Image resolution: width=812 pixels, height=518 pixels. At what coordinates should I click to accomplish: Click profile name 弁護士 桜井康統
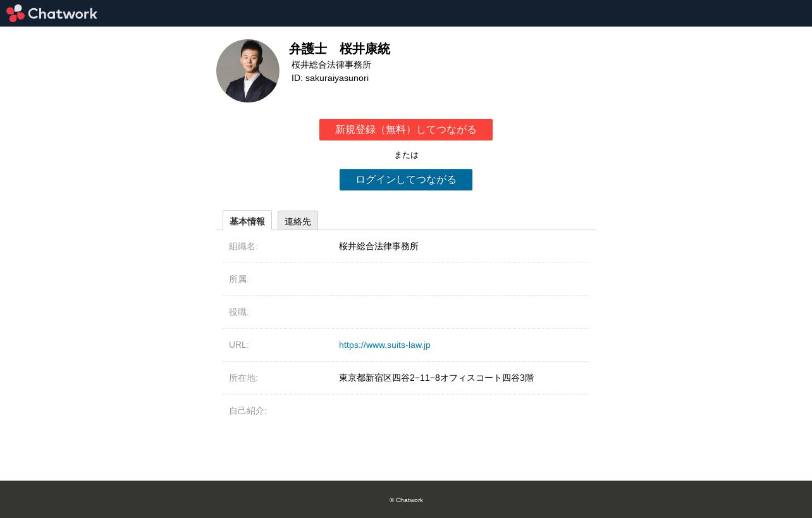[x=340, y=49]
